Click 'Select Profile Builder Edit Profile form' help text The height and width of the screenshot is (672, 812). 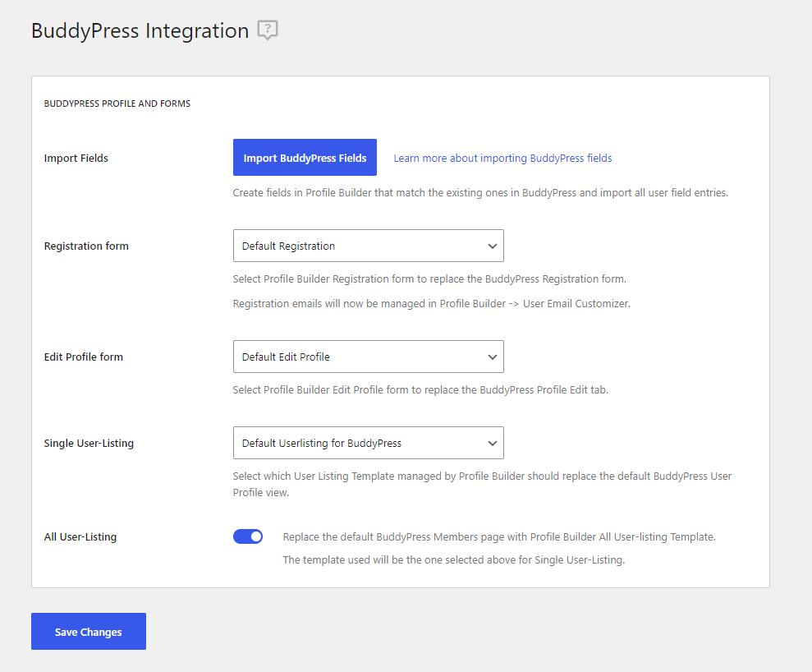pos(420,389)
